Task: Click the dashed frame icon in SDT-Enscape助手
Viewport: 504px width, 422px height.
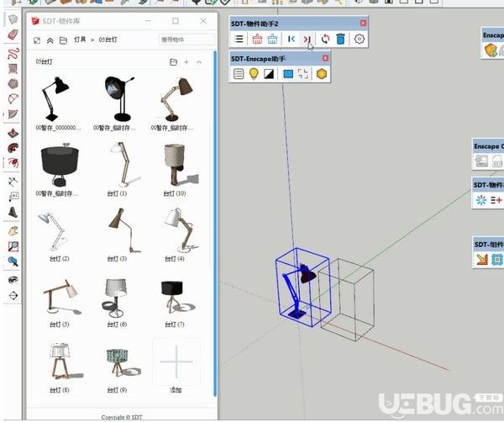Action: pos(302,74)
